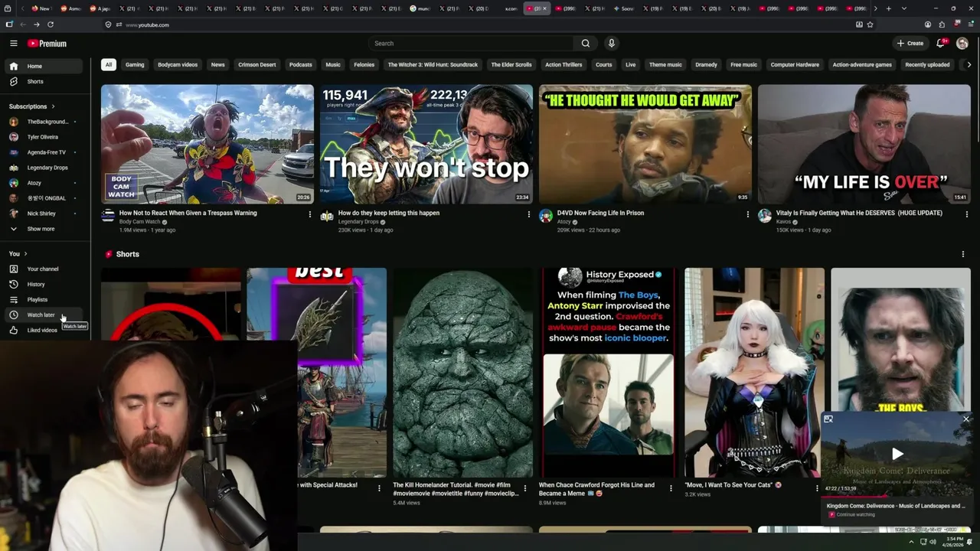Bookmark this page with the star icon
This screenshot has width=980, height=551.
[x=870, y=24]
